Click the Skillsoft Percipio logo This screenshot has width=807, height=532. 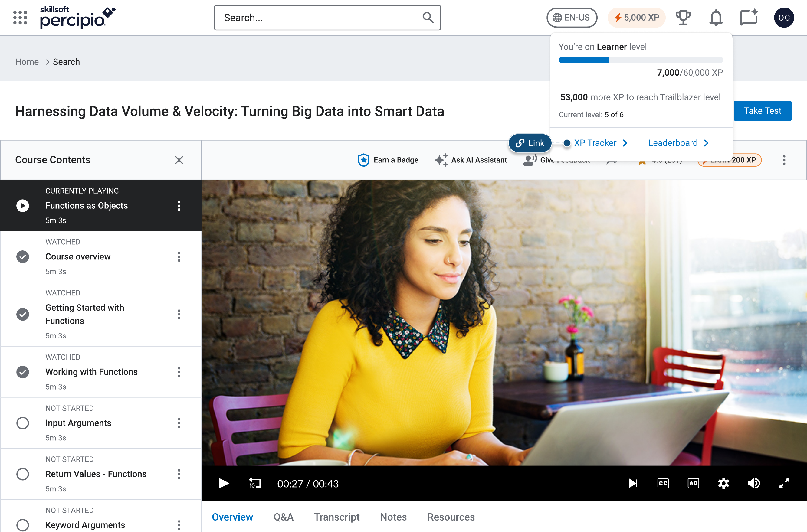coord(78,17)
